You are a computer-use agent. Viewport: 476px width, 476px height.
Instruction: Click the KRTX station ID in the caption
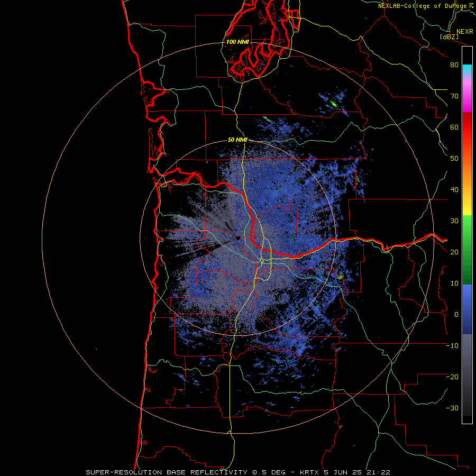click(x=309, y=472)
